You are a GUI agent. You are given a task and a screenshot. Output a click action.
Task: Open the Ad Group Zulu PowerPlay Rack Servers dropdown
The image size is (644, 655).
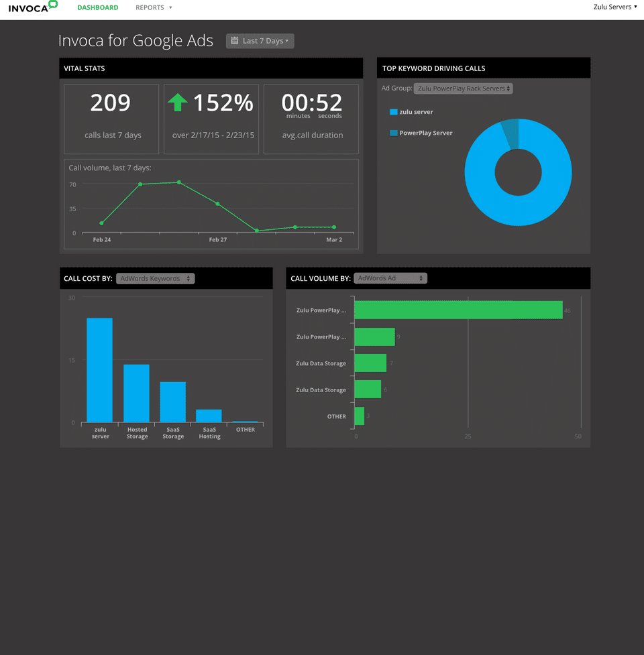point(463,88)
